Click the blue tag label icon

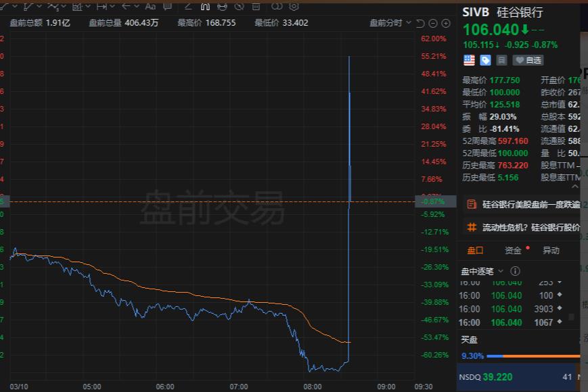tap(485, 60)
